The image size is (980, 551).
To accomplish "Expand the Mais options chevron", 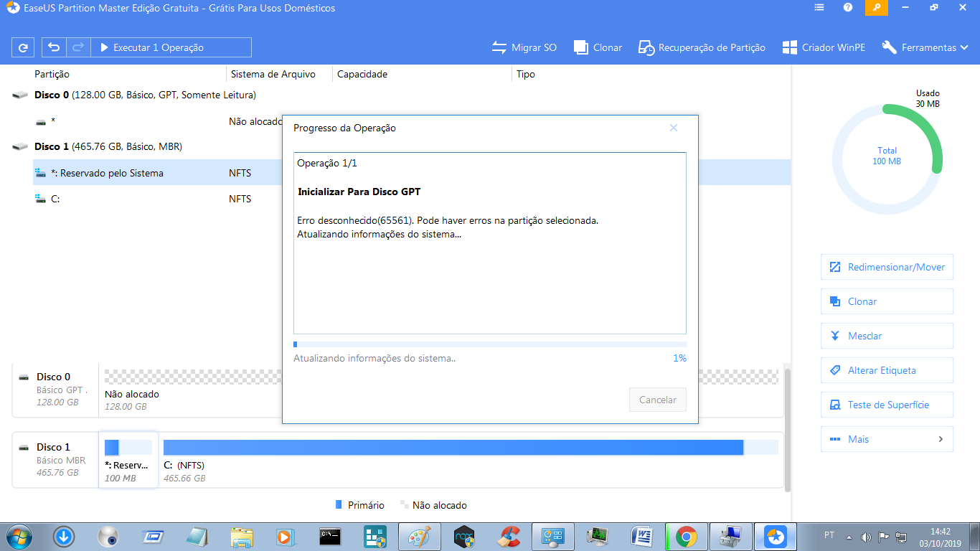I will [941, 439].
